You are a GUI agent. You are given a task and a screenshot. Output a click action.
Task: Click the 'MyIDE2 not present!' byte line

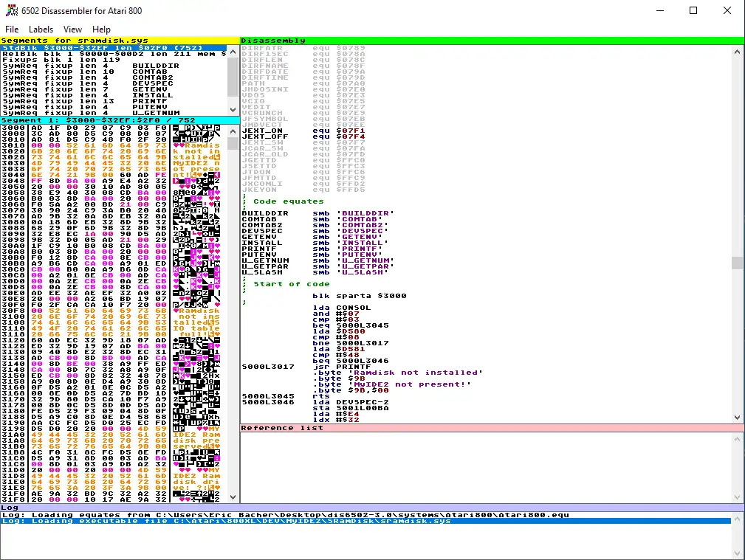coord(391,384)
